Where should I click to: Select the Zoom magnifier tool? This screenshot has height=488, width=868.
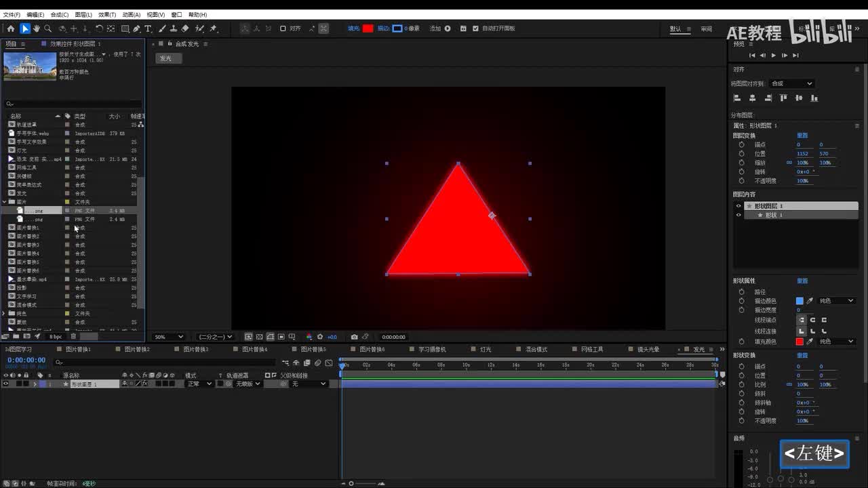[x=48, y=28]
